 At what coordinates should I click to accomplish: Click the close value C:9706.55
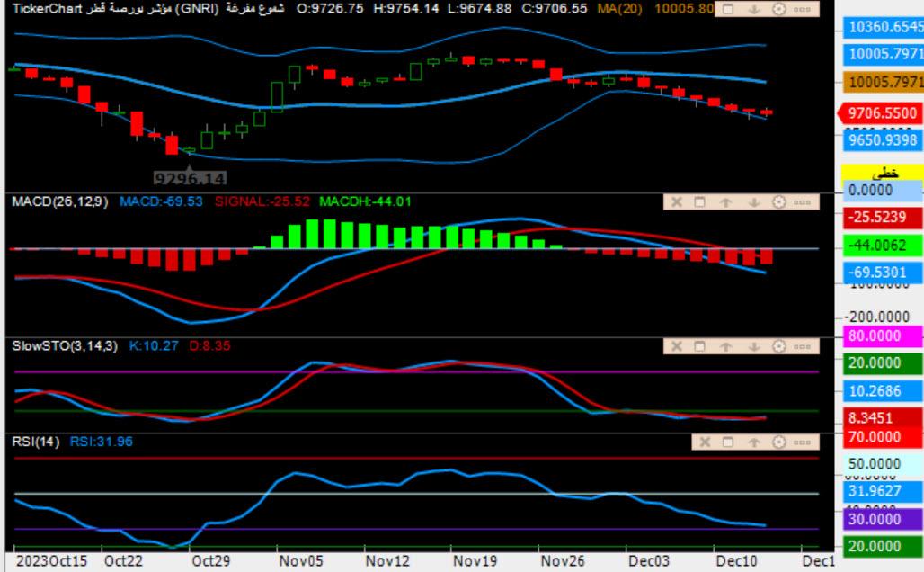click(554, 9)
